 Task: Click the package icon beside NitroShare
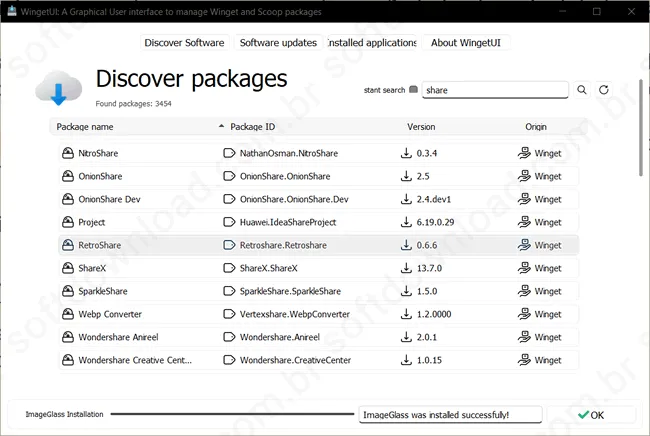pos(68,153)
